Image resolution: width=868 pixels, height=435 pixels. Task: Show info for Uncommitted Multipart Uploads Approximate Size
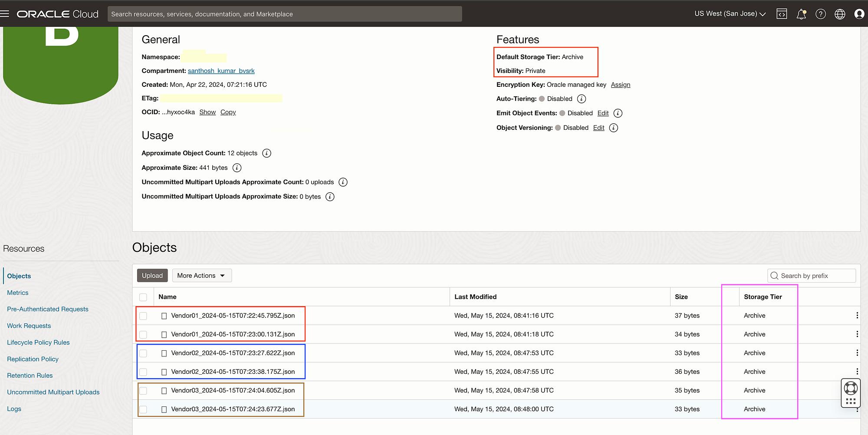pos(330,197)
